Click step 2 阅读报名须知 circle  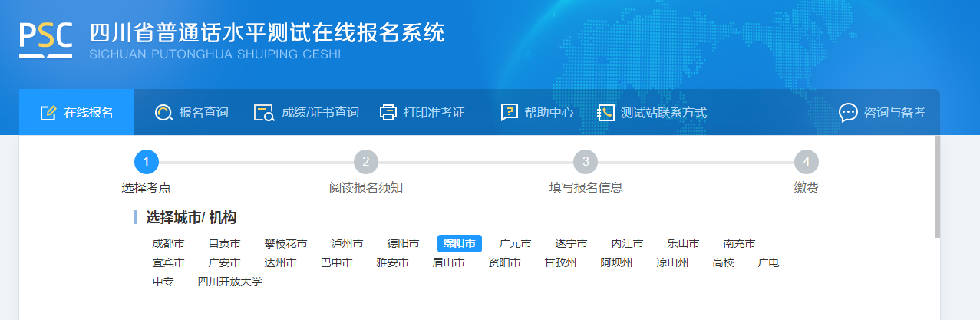pos(366,162)
